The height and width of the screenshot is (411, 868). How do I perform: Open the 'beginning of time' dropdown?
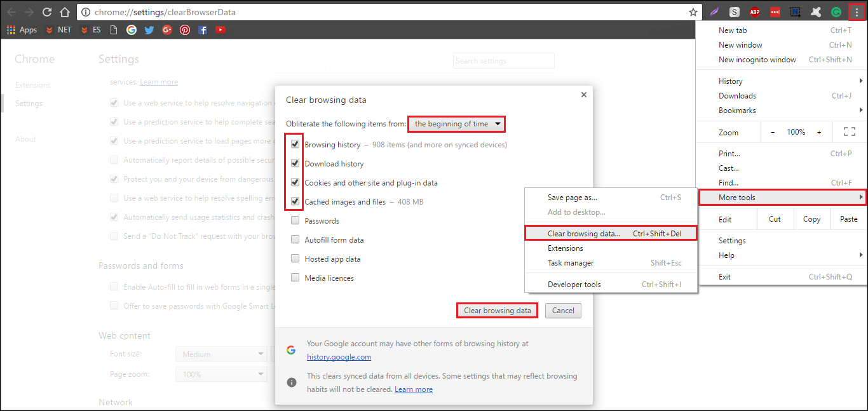pos(457,124)
